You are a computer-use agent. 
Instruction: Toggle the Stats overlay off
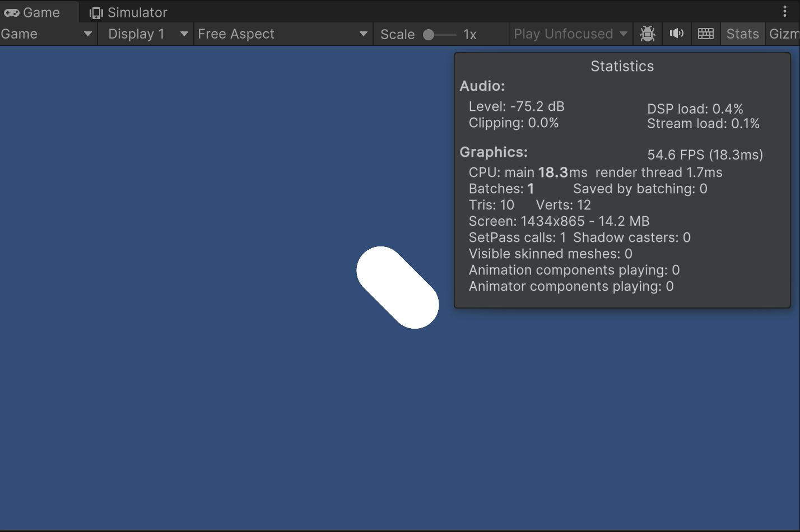click(742, 34)
